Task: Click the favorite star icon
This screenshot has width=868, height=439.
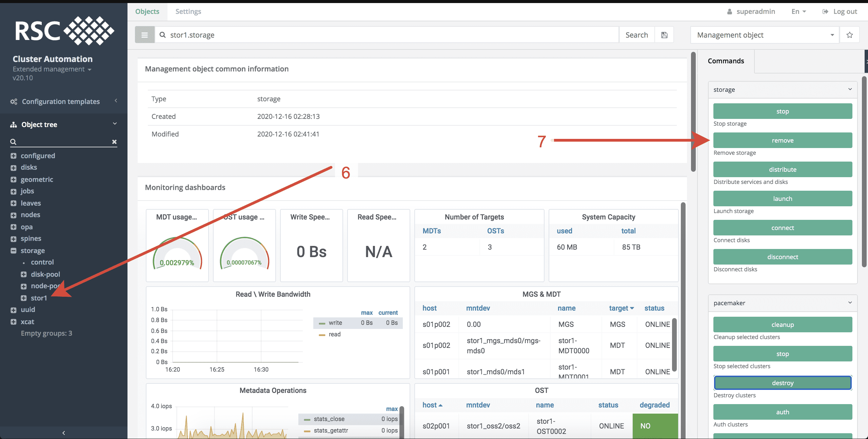Action: click(849, 35)
